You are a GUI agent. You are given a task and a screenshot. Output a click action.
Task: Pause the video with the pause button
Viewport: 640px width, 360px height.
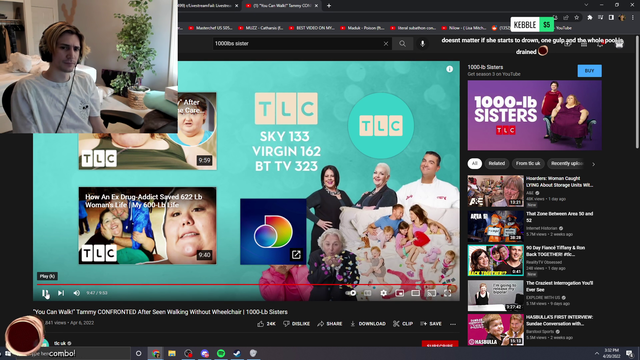45,293
